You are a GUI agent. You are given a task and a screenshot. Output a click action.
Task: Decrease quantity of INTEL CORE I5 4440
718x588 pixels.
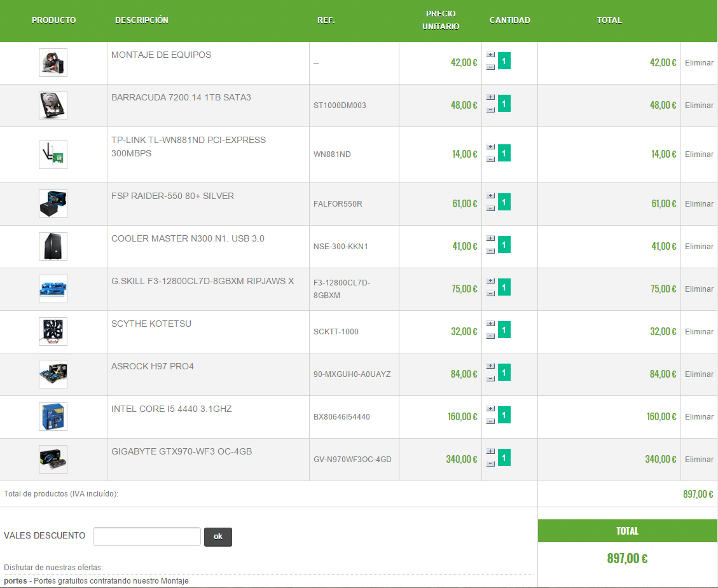[x=490, y=421]
